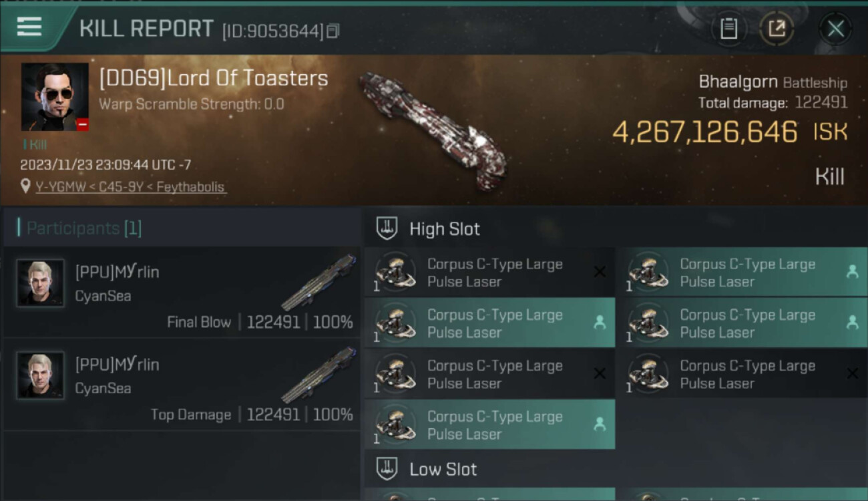Select second-row left Corpus Pulse Laser
This screenshot has height=501, width=868.
point(489,323)
